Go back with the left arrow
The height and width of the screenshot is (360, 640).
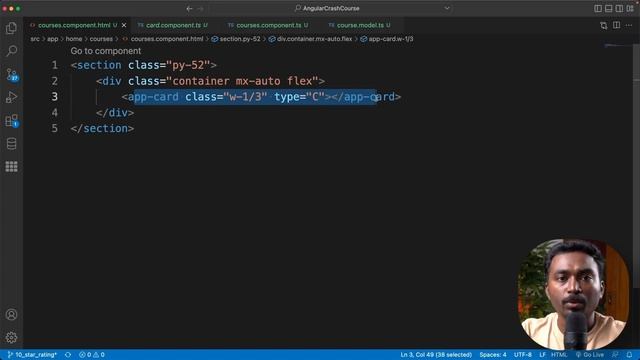pos(189,9)
